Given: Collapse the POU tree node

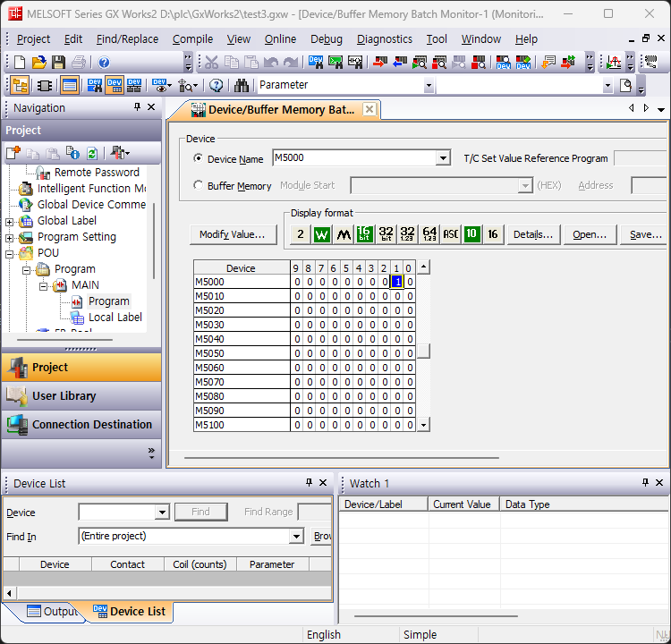Looking at the screenshot, I should click(10, 254).
